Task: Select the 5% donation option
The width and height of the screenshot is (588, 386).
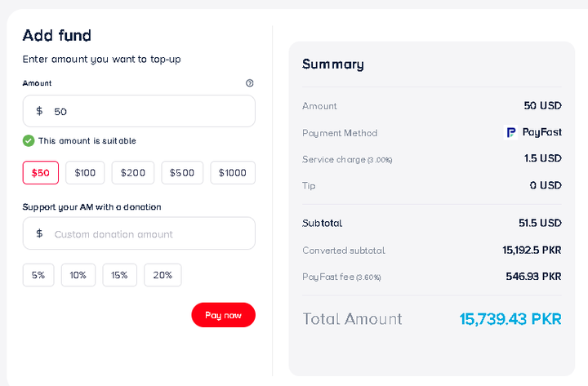Action: click(x=38, y=275)
